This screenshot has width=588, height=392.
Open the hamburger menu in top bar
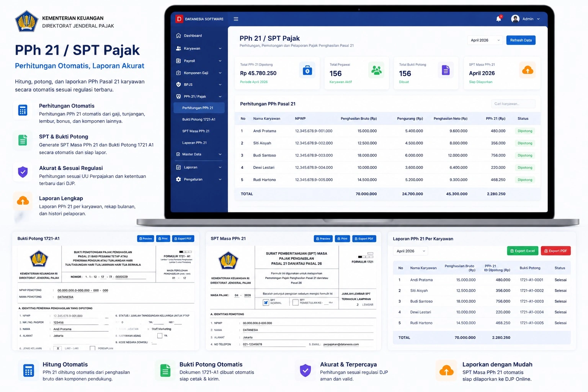[x=236, y=19]
